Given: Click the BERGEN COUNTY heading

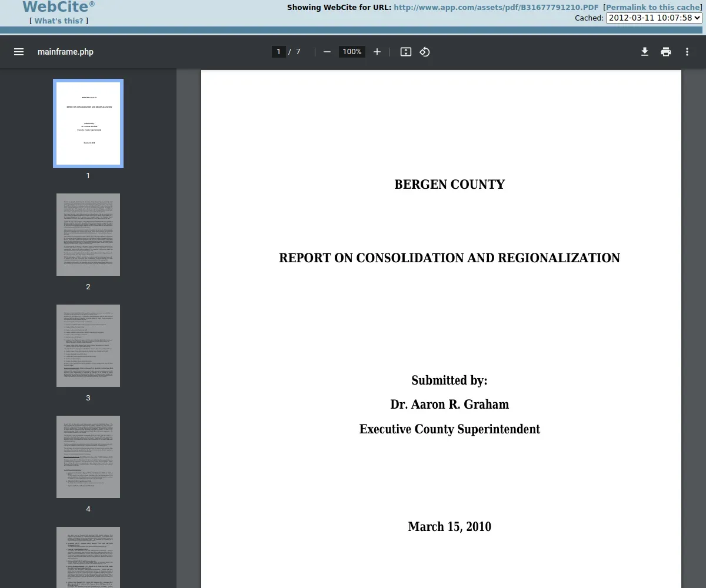Looking at the screenshot, I should point(449,185).
